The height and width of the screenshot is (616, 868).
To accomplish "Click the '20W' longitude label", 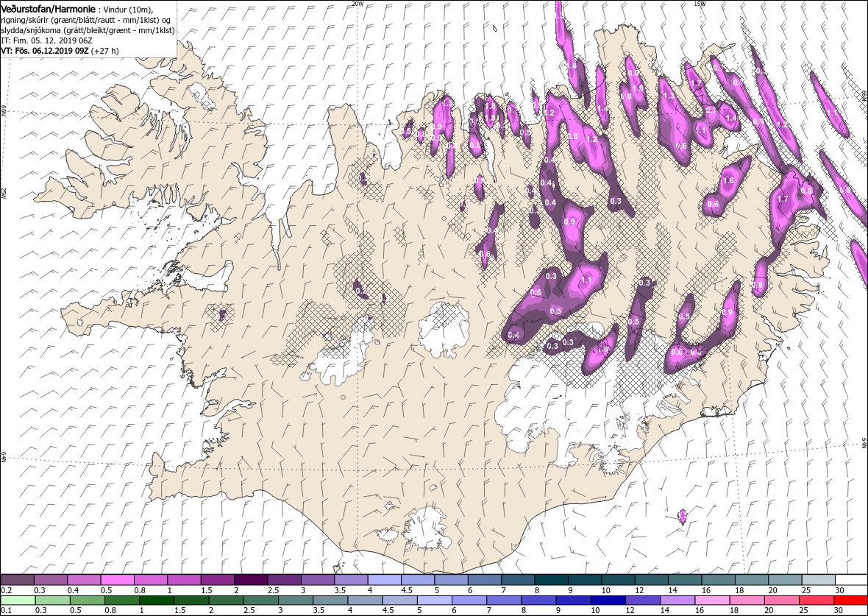I will pyautogui.click(x=357, y=4).
